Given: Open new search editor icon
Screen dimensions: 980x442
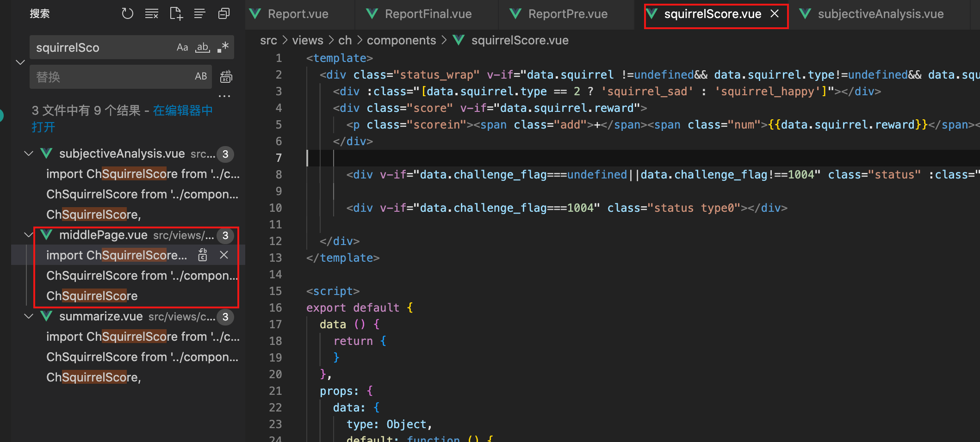Looking at the screenshot, I should click(x=176, y=14).
